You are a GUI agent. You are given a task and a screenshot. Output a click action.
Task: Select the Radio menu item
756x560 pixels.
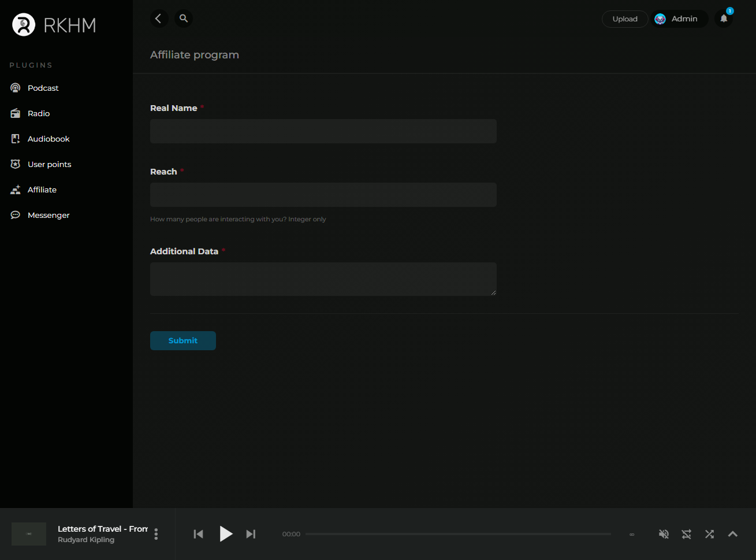[39, 113]
